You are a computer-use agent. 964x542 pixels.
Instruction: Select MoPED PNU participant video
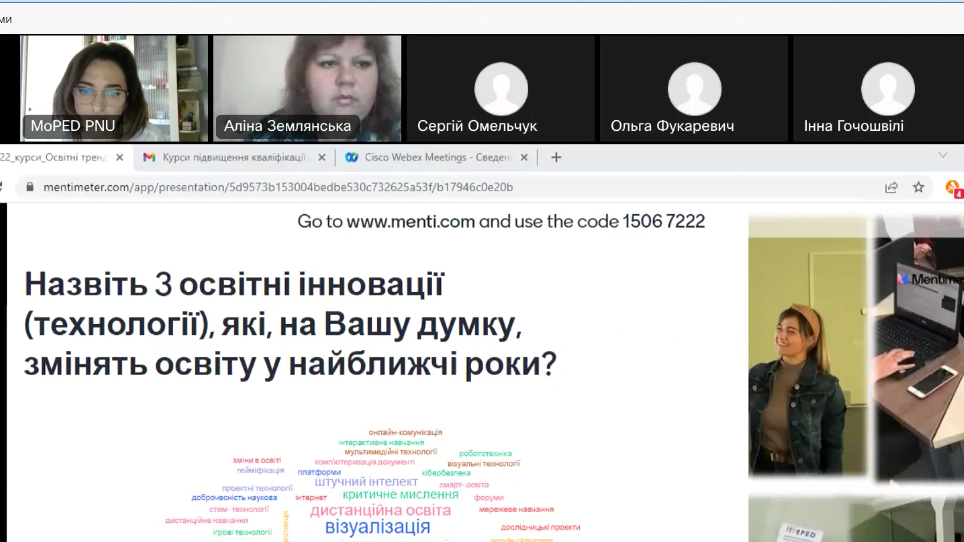(x=114, y=88)
